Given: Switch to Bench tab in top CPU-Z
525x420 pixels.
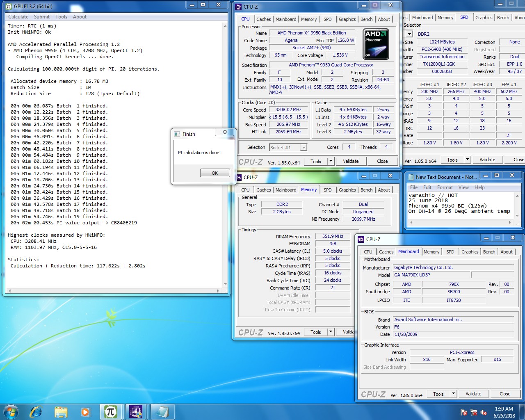Looking at the screenshot, I should [366, 19].
